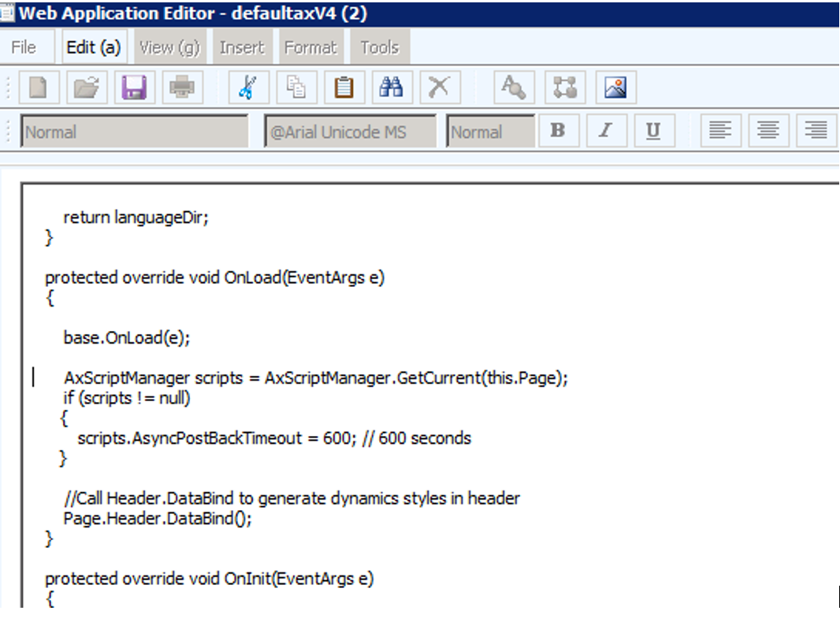Click the Delete X toolbar icon
The image size is (840, 618).
point(439,87)
